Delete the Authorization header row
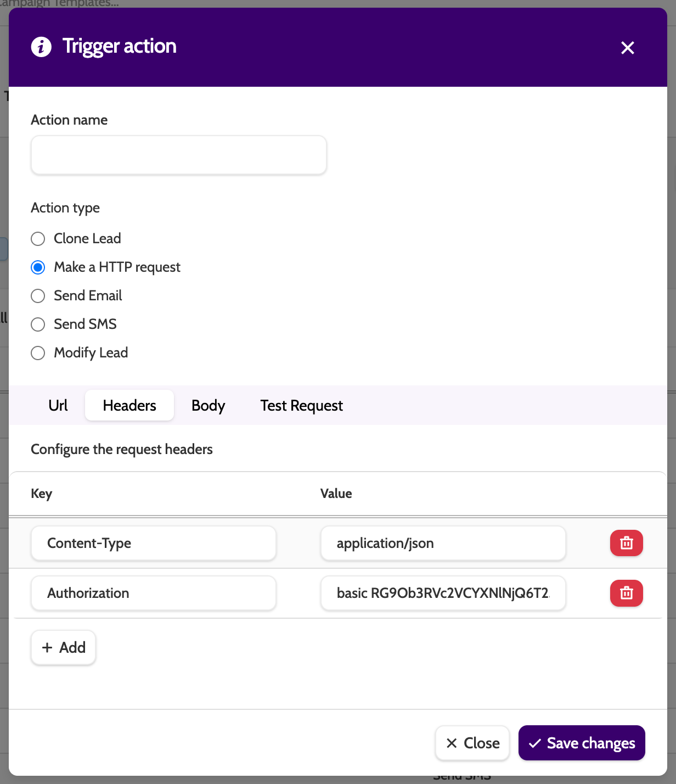The image size is (676, 784). pyautogui.click(x=626, y=593)
